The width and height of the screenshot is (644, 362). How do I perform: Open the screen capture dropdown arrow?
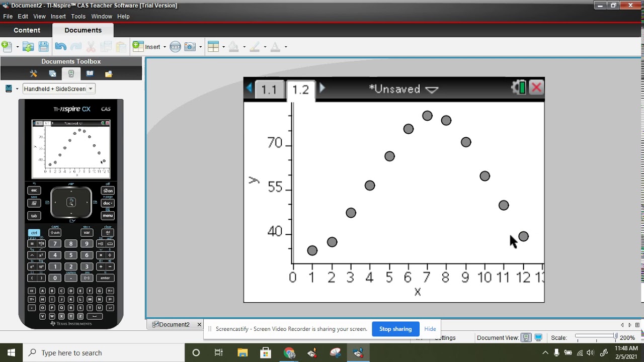point(200,47)
